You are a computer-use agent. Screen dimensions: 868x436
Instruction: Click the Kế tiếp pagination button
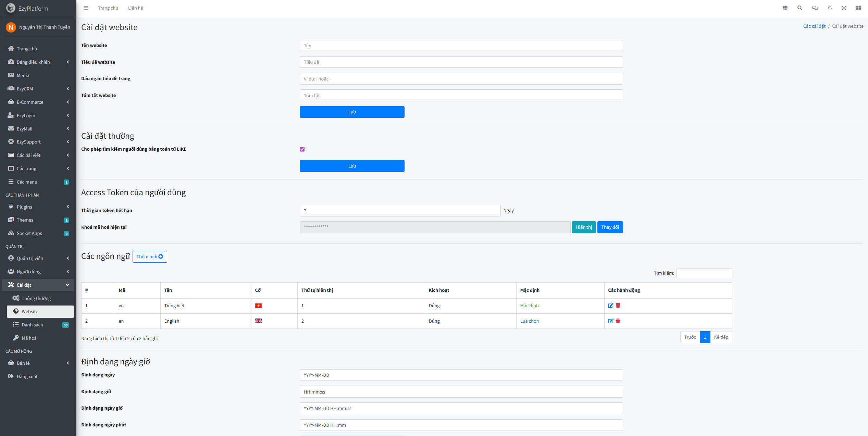721,337
